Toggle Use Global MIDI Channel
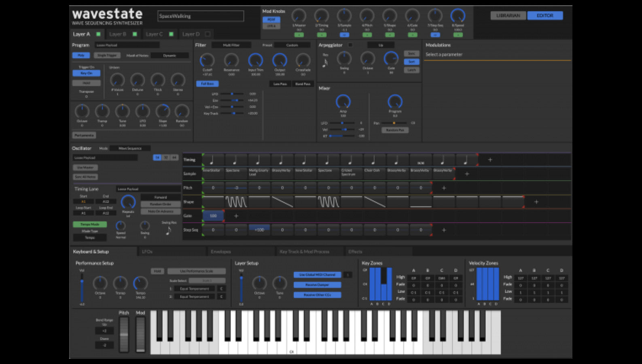Viewport: 642px width, 364px height. (x=317, y=275)
